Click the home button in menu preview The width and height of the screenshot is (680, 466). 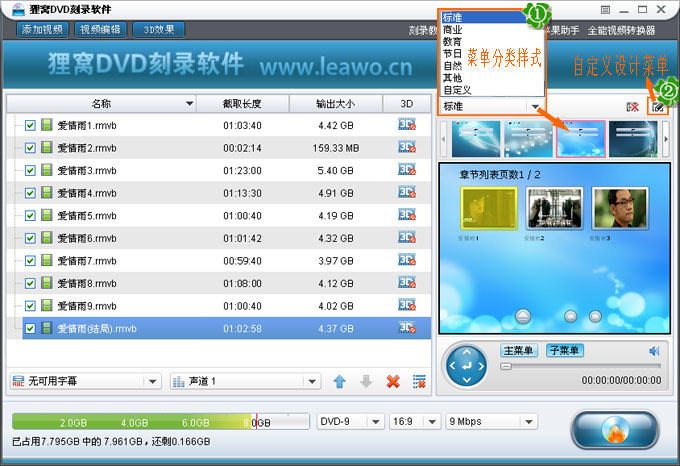coord(523,316)
